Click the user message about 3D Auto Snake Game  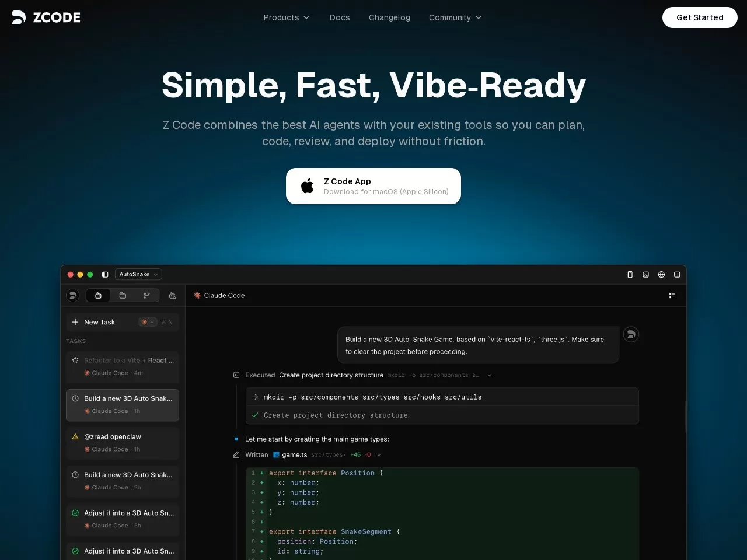coord(478,345)
